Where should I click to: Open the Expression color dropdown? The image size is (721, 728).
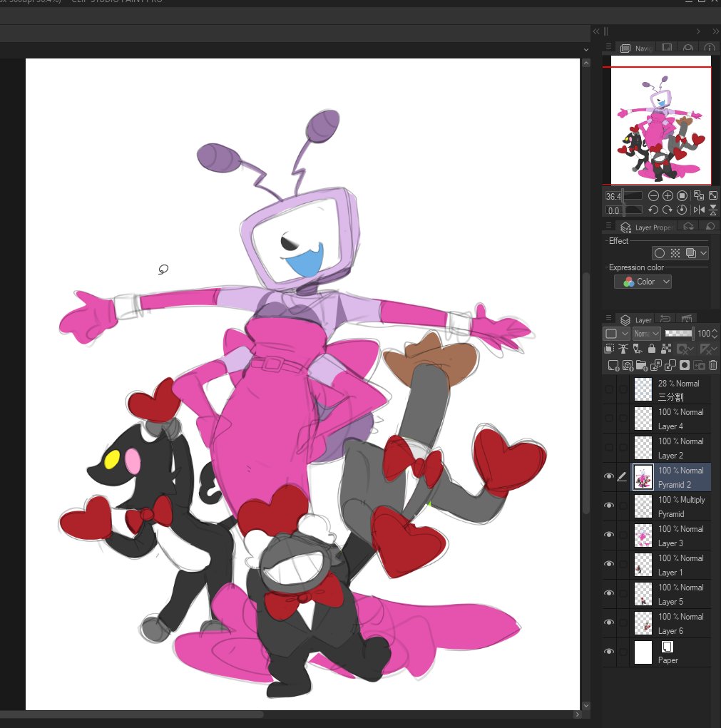click(643, 282)
